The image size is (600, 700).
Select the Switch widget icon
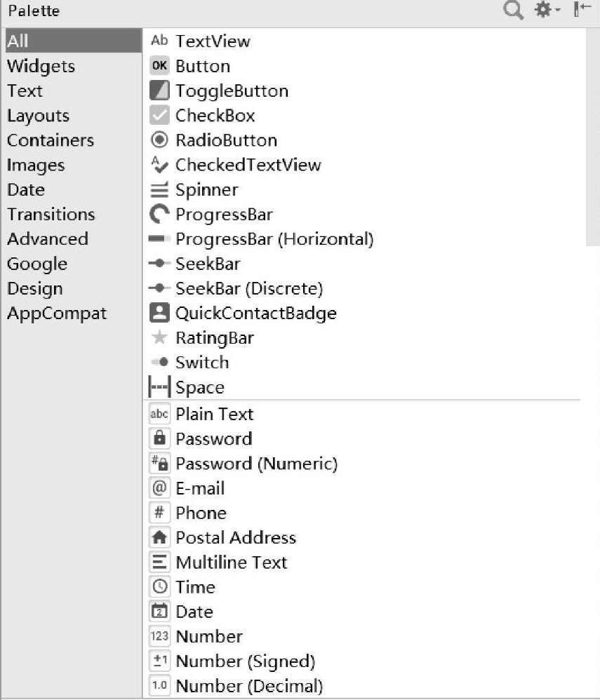pyautogui.click(x=160, y=363)
